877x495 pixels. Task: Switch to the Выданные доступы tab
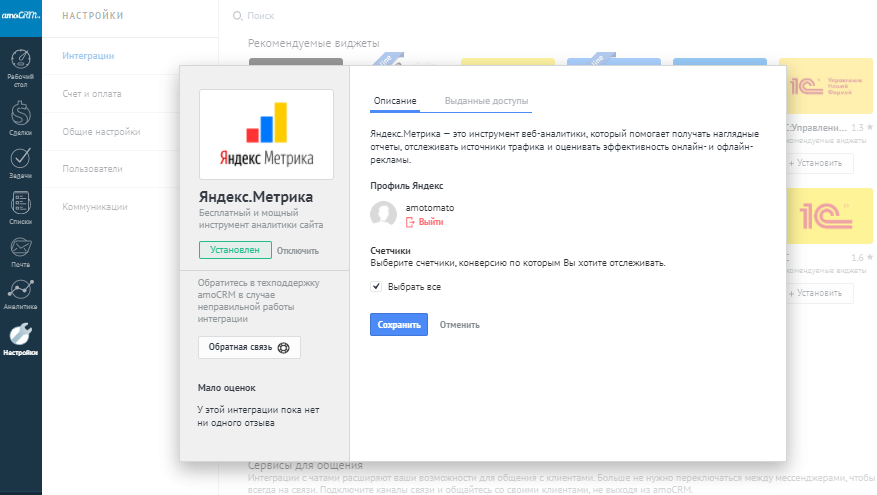tap(486, 101)
